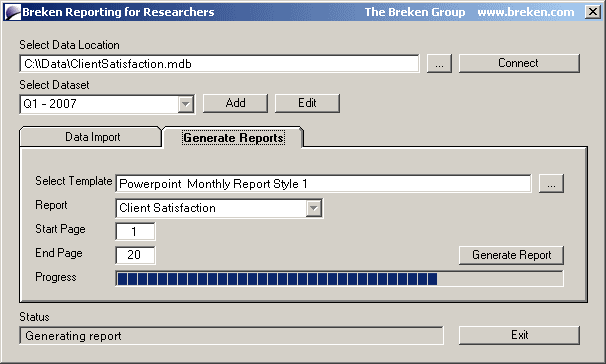Click the blue progress bar
Screen dimensions: 606x364
(339, 279)
